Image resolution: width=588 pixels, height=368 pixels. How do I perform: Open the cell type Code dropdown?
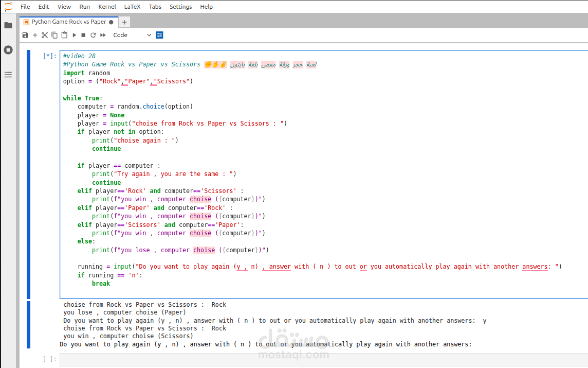click(132, 35)
